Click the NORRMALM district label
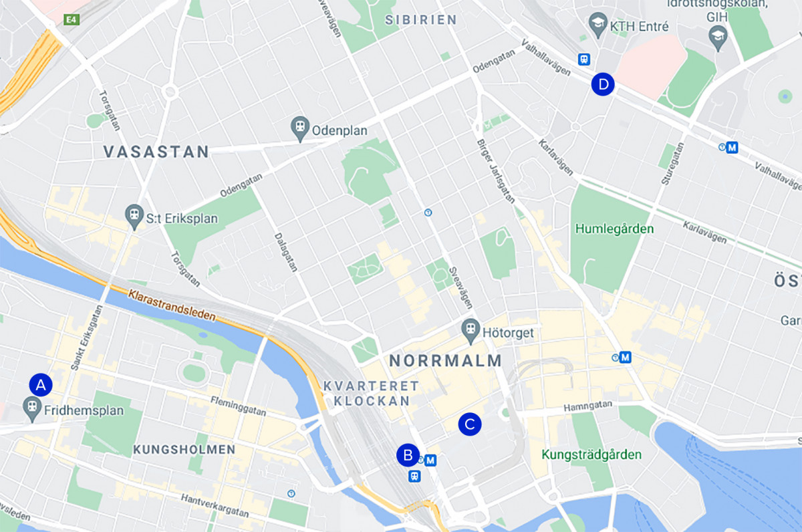Viewport: 802px width, 532px height. (445, 361)
